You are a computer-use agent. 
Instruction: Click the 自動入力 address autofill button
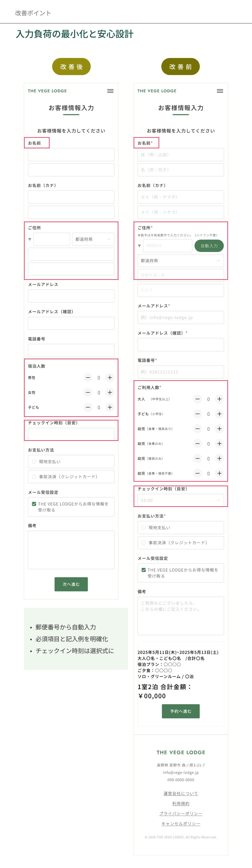[209, 246]
